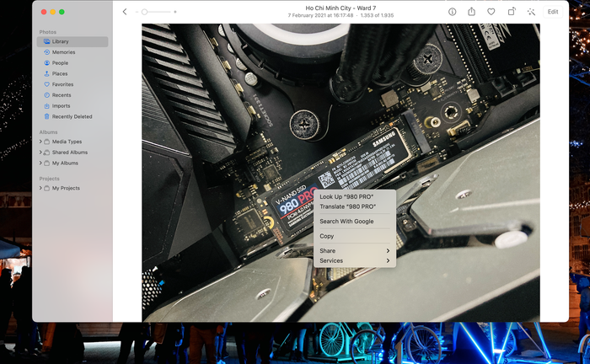
Task: Choose Copy from the context menu
Action: 327,236
